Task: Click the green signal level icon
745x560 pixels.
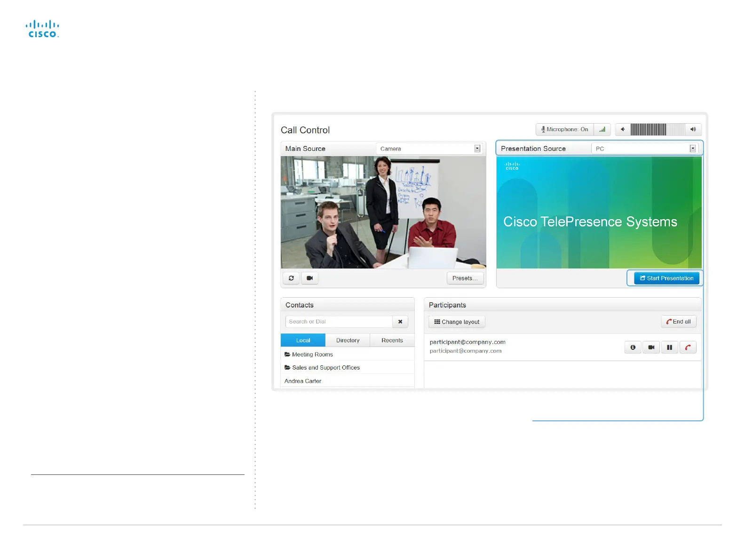Action: pyautogui.click(x=602, y=129)
